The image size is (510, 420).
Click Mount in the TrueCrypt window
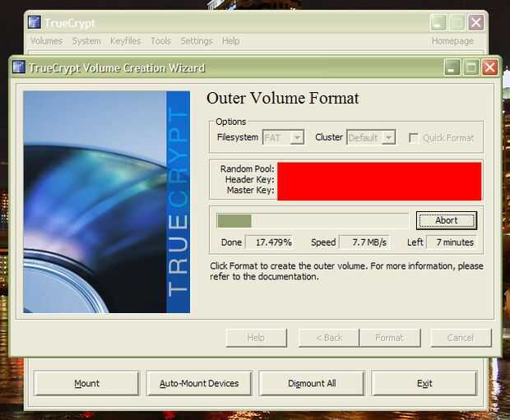click(86, 383)
